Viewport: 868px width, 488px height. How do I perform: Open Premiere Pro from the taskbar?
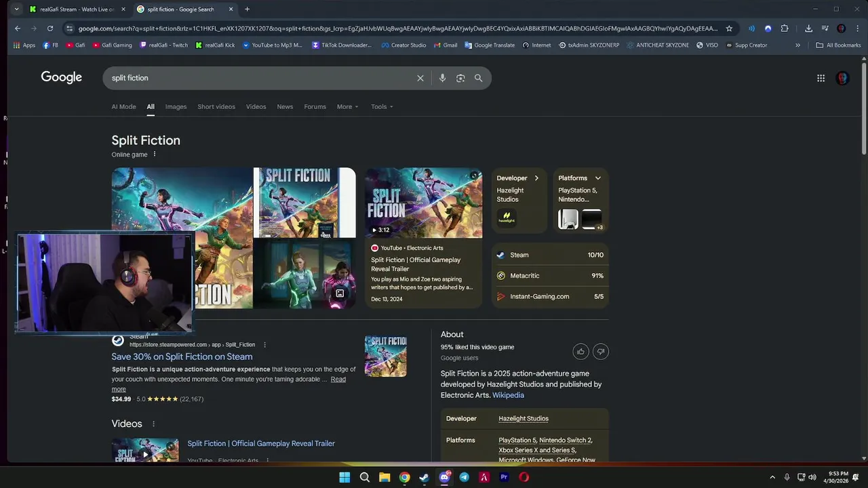coord(504,477)
